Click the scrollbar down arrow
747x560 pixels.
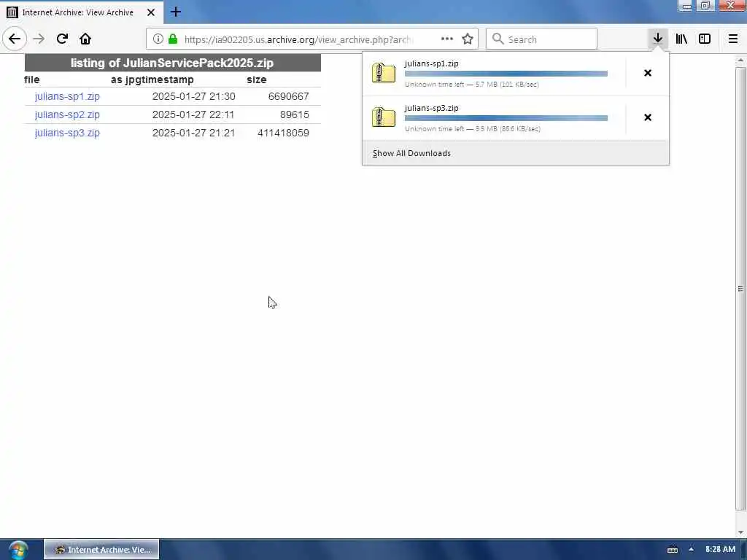[740, 532]
